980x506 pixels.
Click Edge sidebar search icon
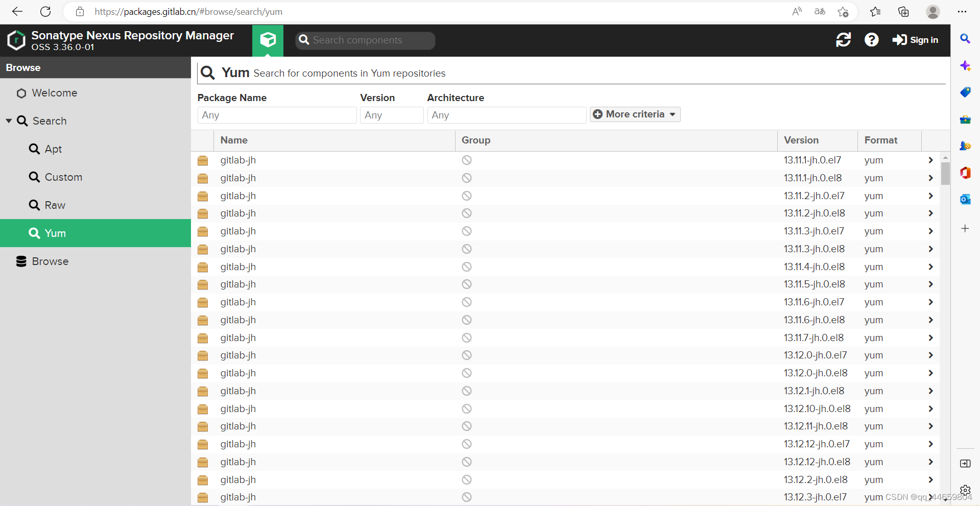pos(965,38)
